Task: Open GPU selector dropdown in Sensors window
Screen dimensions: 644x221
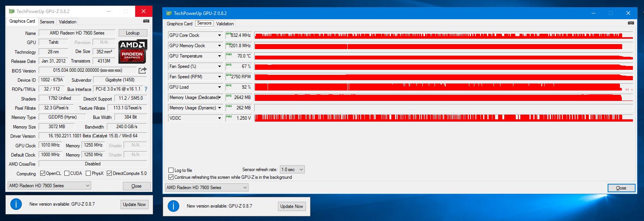Action: pyautogui.click(x=207, y=188)
